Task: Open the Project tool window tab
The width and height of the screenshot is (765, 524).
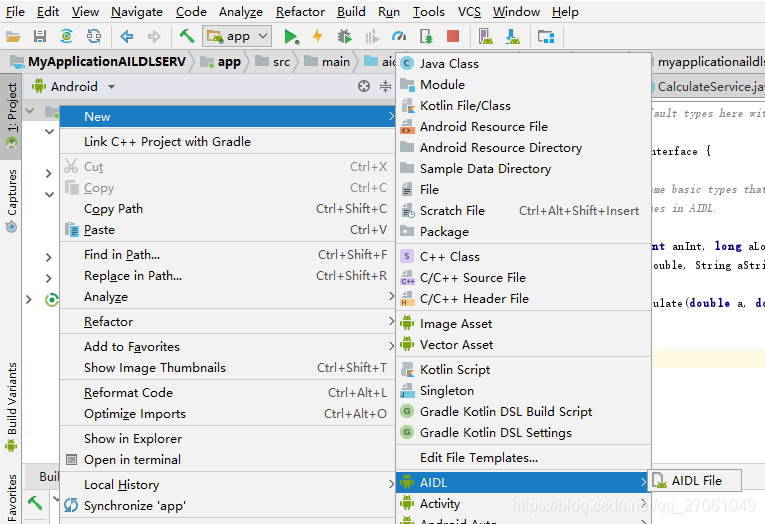Action: point(11,116)
